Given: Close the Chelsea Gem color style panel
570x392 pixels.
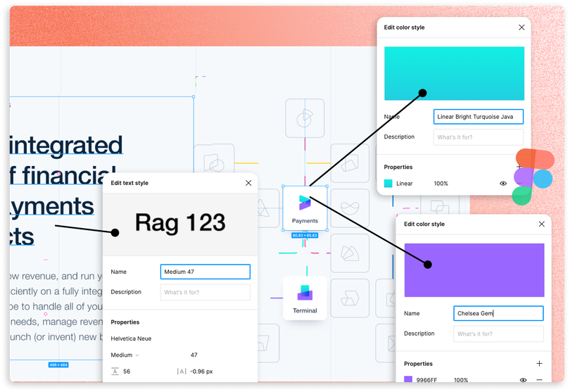Looking at the screenshot, I should 541,224.
